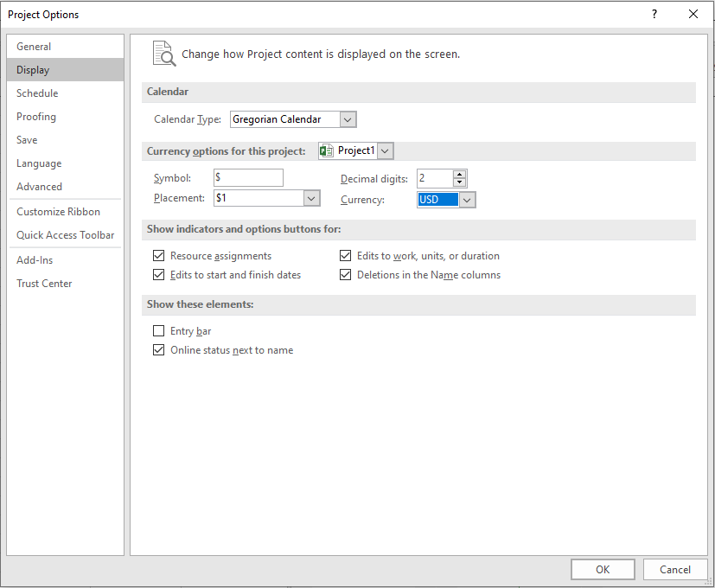Open the Currency USD dropdown
Image resolution: width=715 pixels, height=588 pixels.
click(x=467, y=200)
